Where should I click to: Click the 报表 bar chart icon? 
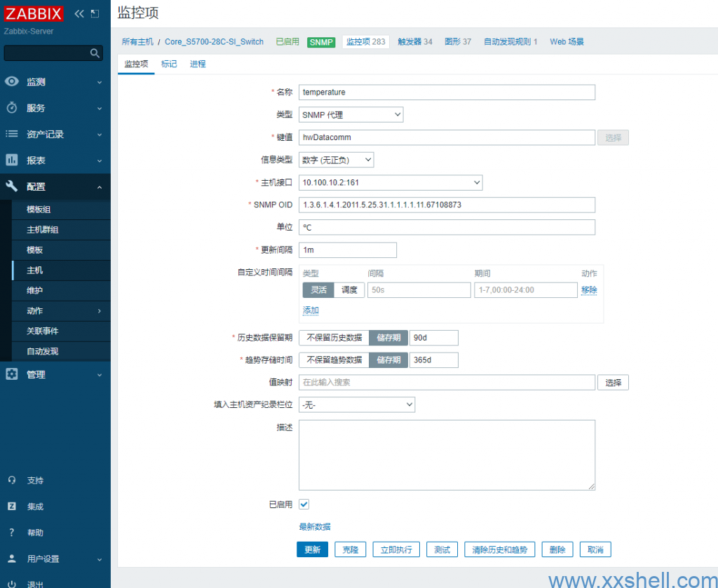point(12,160)
